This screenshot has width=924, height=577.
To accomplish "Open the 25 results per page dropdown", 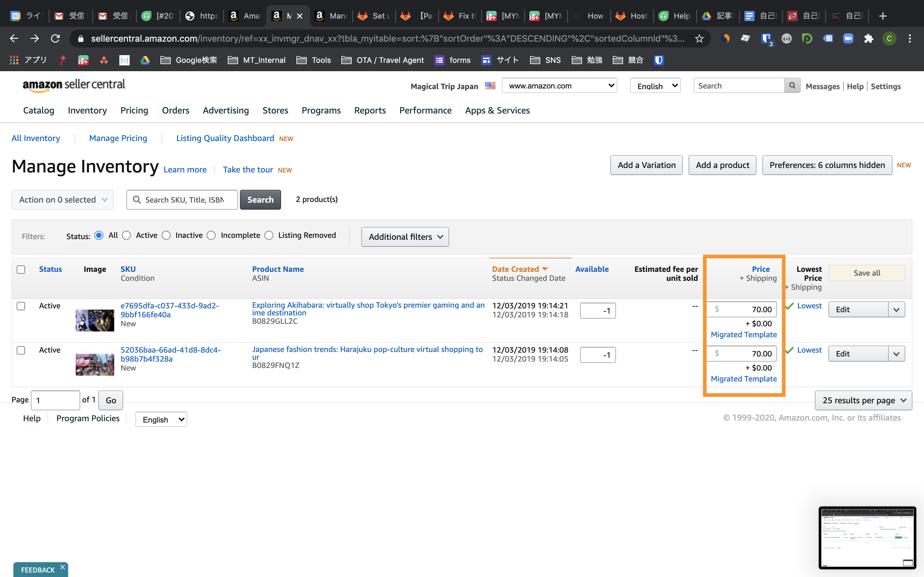I will 863,400.
